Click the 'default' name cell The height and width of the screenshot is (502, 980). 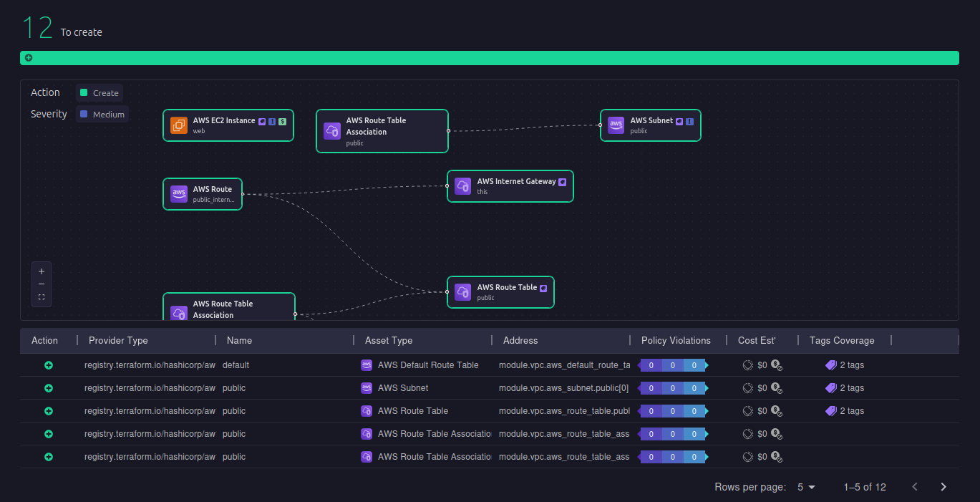click(236, 365)
